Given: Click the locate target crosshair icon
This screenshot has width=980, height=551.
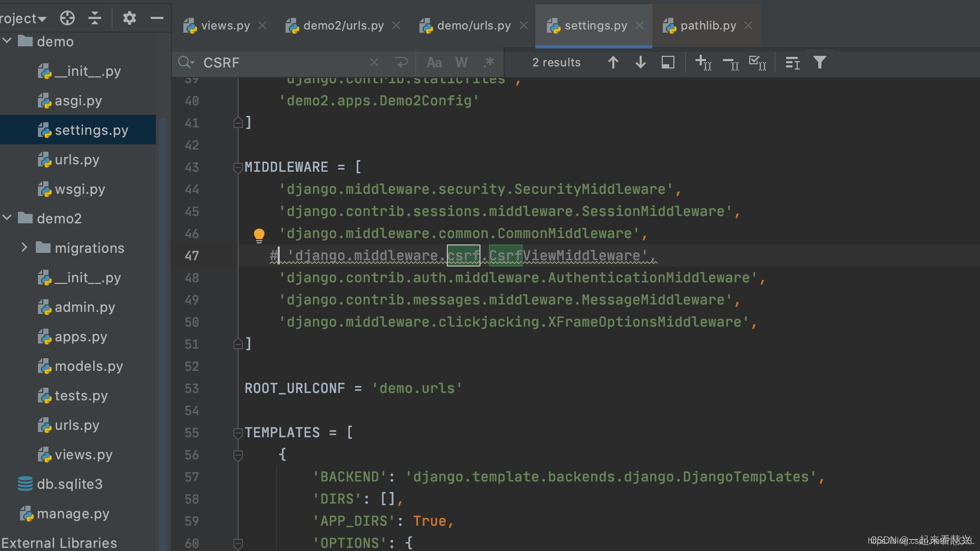Looking at the screenshot, I should [67, 18].
